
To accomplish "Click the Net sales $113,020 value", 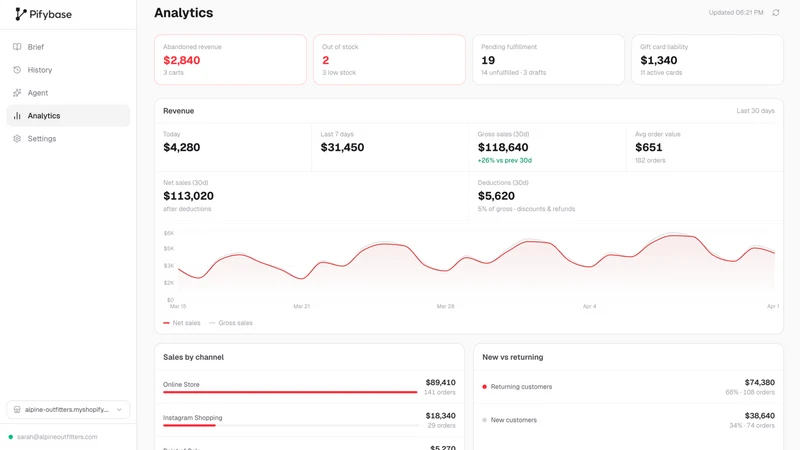I will pos(188,196).
